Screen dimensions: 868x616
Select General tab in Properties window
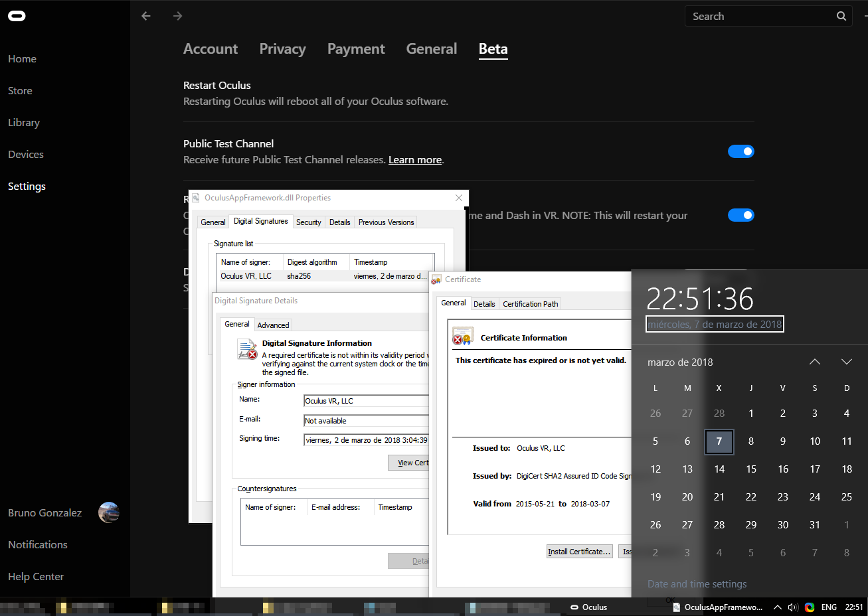[x=213, y=222]
